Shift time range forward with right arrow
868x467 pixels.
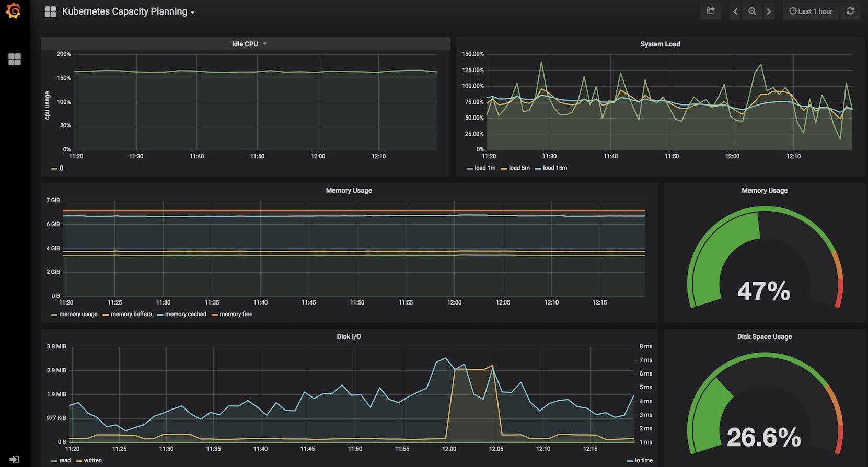tap(769, 11)
